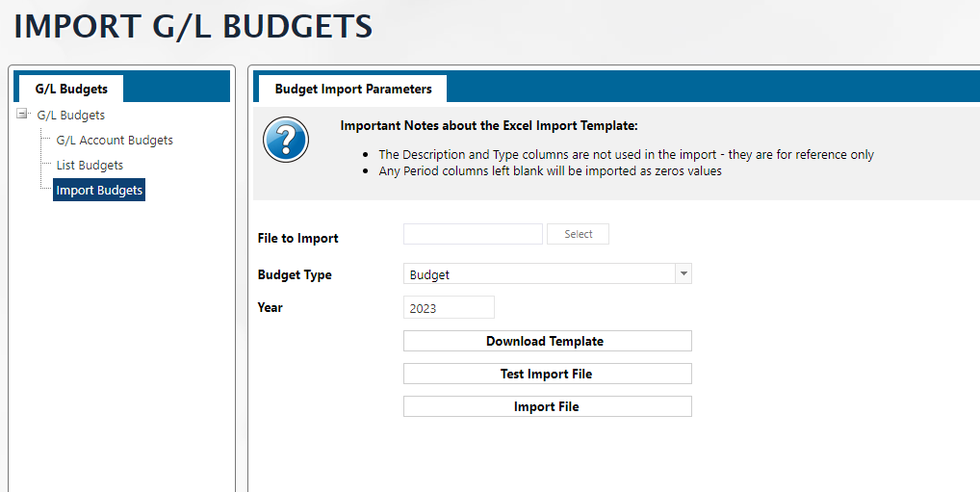
Task: Click the blue question mark help icon
Action: [x=285, y=140]
